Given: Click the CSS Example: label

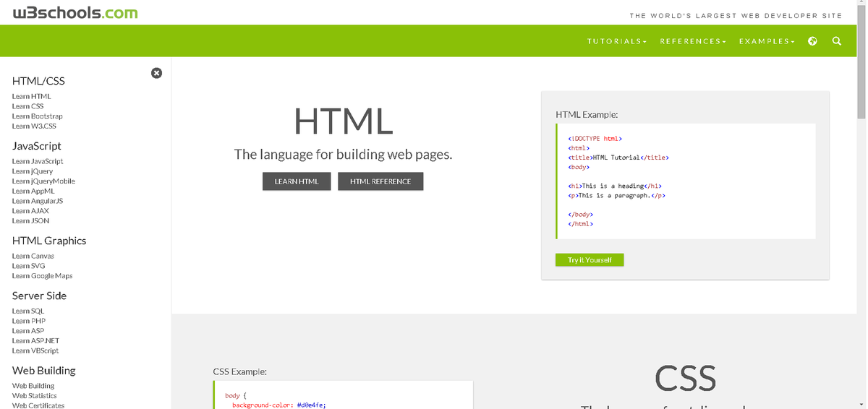Looking at the screenshot, I should click(240, 371).
